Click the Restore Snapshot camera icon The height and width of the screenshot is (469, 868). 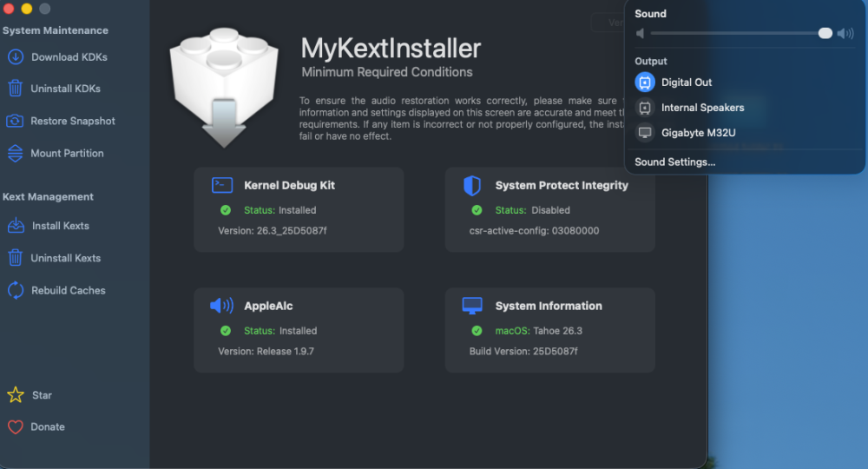click(15, 121)
